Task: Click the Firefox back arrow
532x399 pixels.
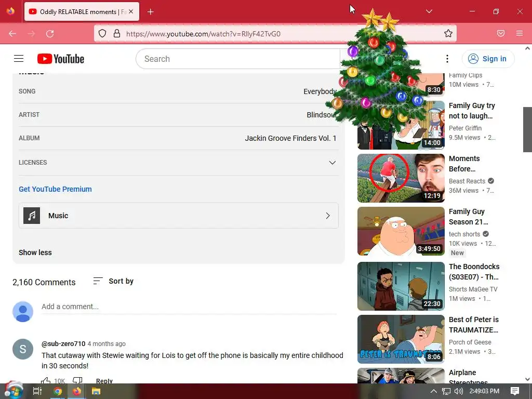Action: pos(12,34)
